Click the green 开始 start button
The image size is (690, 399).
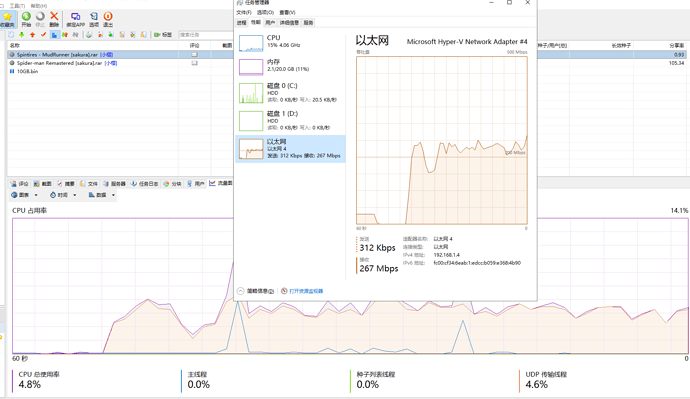pyautogui.click(x=26, y=19)
